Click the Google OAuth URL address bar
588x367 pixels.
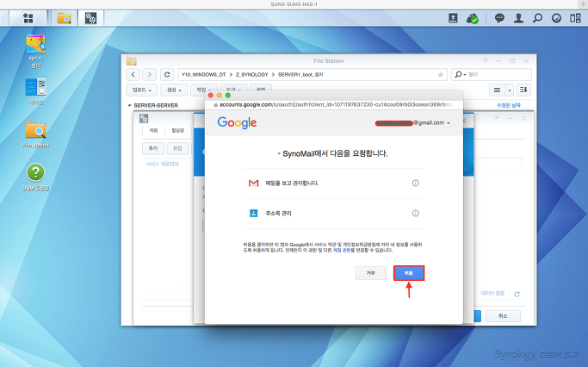tap(334, 105)
